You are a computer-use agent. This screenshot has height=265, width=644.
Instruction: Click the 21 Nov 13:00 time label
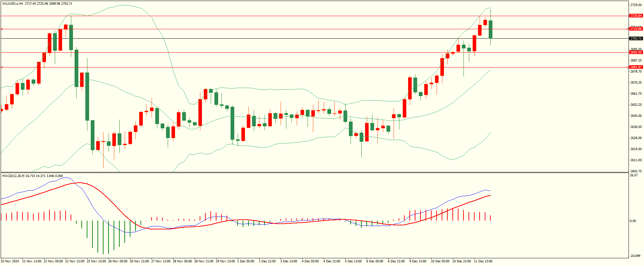tap(32, 261)
